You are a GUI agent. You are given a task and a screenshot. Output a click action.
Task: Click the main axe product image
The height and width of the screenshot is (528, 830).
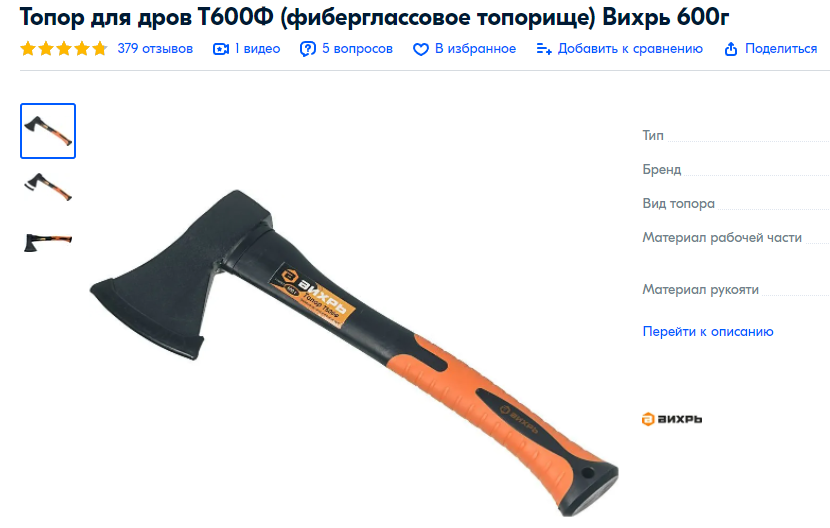pos(354,353)
